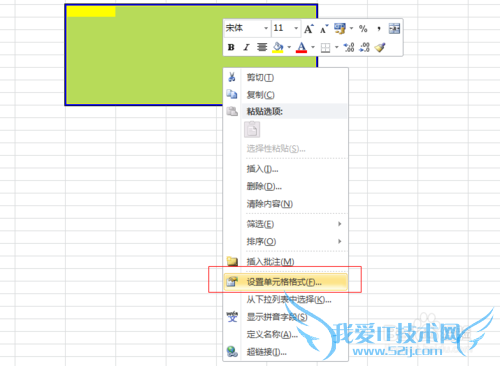The width and height of the screenshot is (500, 366).
Task: Apply comma style from mini toolbar
Action: pyautogui.click(x=379, y=29)
